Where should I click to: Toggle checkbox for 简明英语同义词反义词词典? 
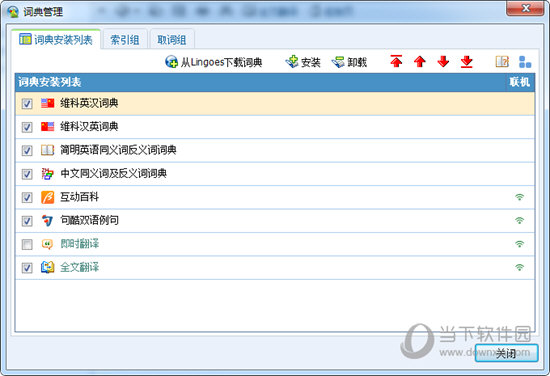point(27,150)
